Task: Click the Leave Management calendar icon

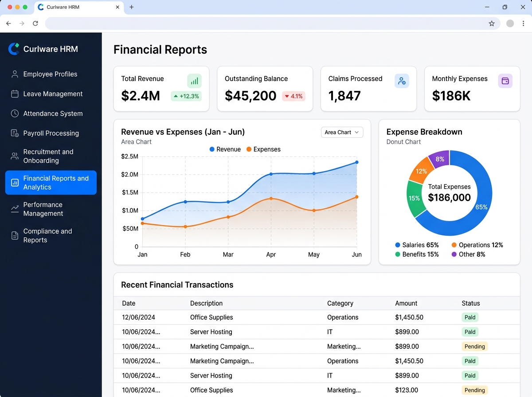Action: point(15,94)
